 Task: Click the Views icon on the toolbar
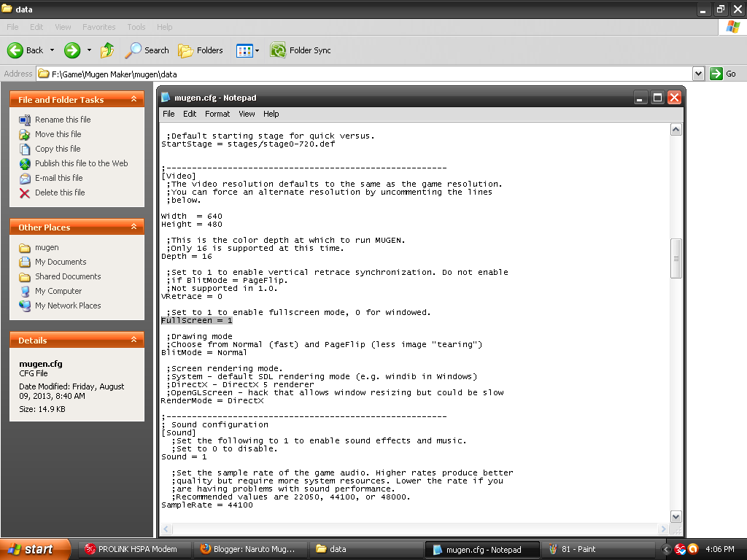point(243,50)
